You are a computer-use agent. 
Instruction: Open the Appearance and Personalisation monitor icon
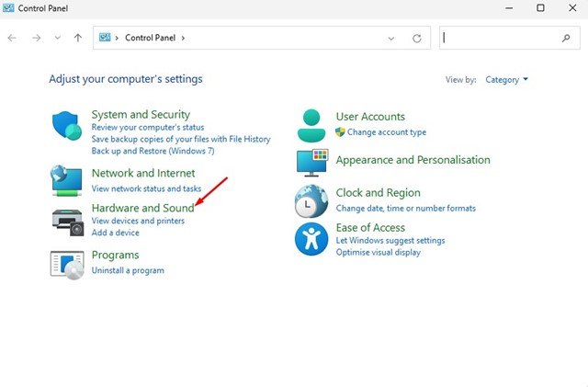(x=312, y=163)
